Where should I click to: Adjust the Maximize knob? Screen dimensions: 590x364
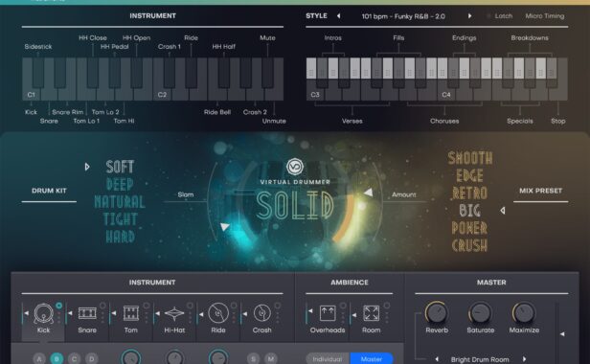[x=524, y=313]
